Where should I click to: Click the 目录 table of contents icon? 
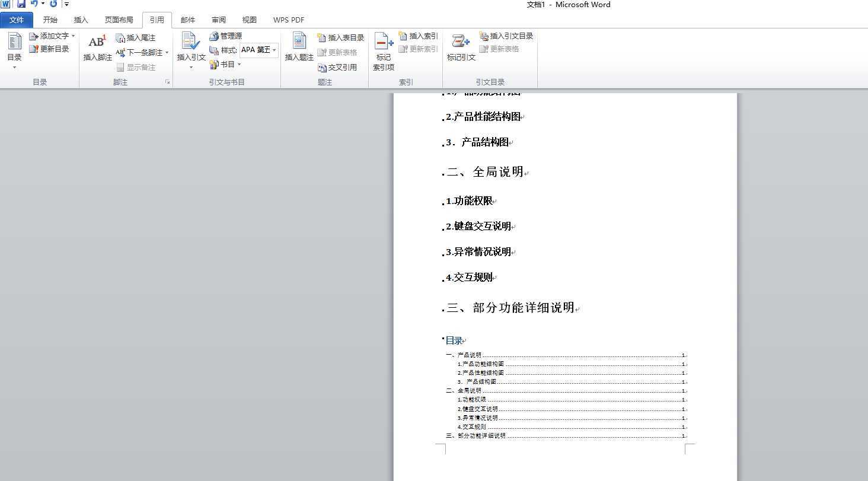point(14,42)
